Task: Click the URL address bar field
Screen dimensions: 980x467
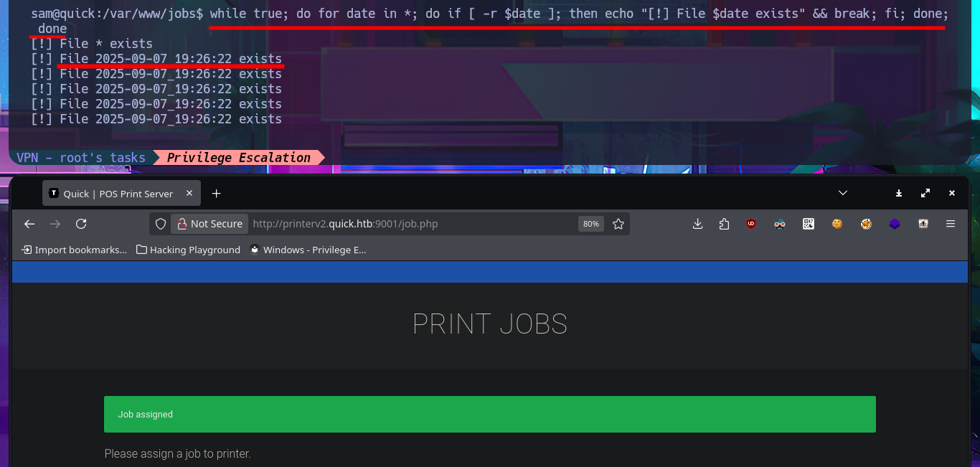Action: click(x=409, y=224)
